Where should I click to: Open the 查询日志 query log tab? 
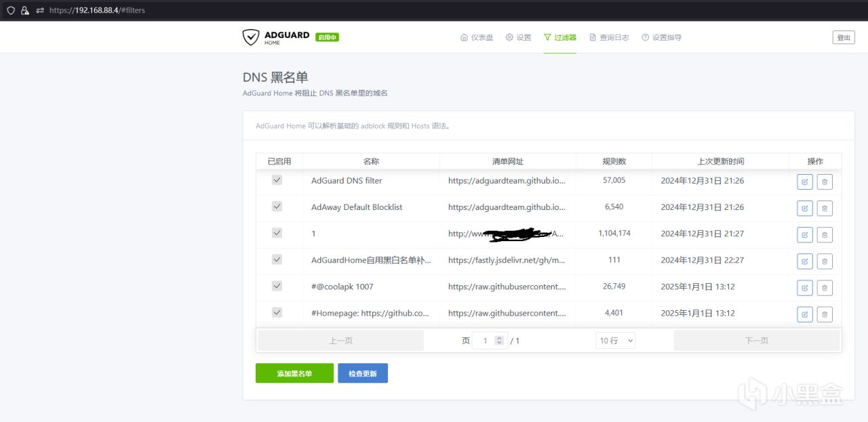pyautogui.click(x=609, y=37)
